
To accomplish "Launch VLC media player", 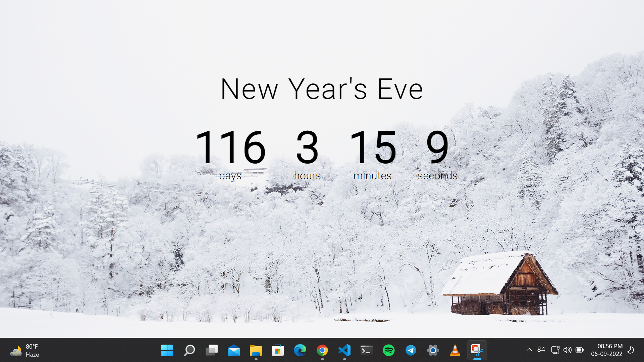I will pyautogui.click(x=454, y=351).
